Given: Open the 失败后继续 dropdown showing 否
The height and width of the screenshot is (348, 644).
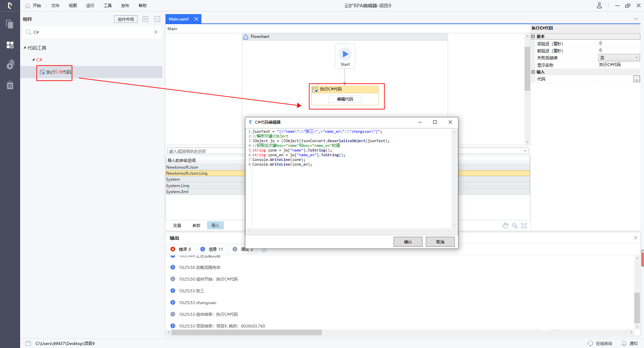Looking at the screenshot, I should click(618, 57).
